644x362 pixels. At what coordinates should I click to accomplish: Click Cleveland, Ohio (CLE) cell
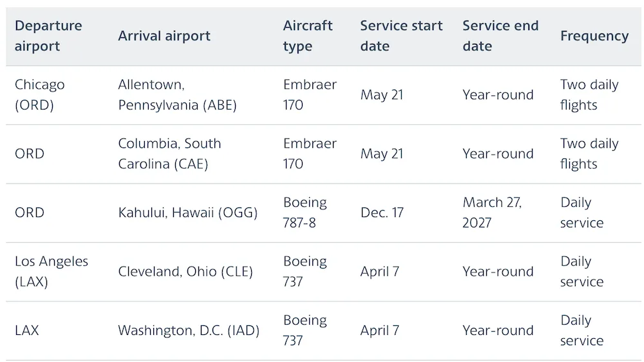tap(185, 271)
